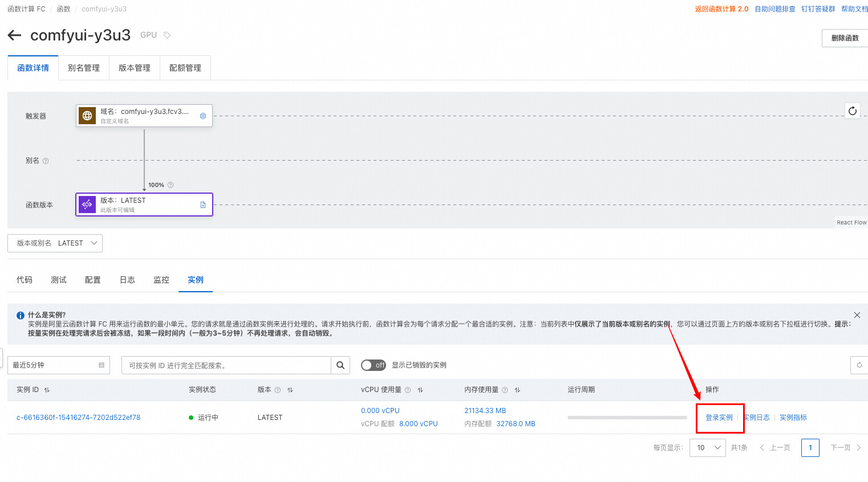Click the tag icon next to GPU
The image size is (868, 482).
pyautogui.click(x=167, y=35)
